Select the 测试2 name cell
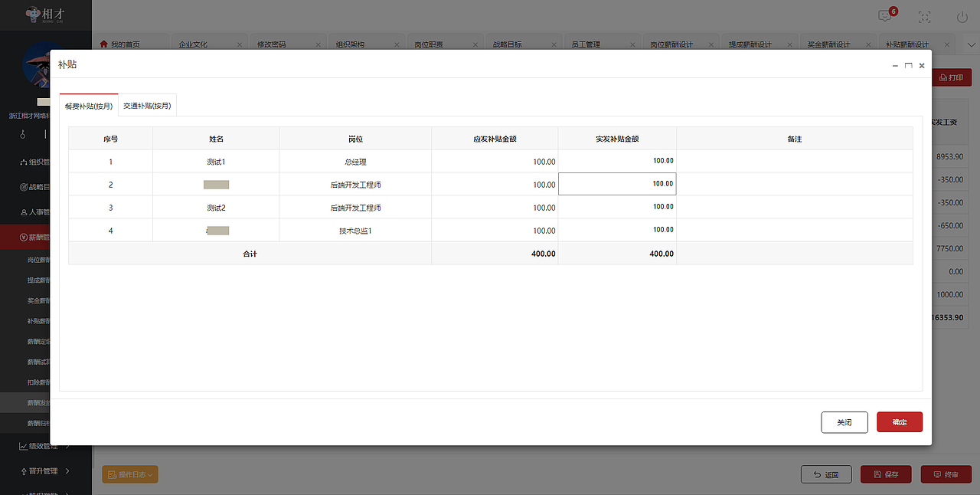This screenshot has height=495, width=980. 216,208
